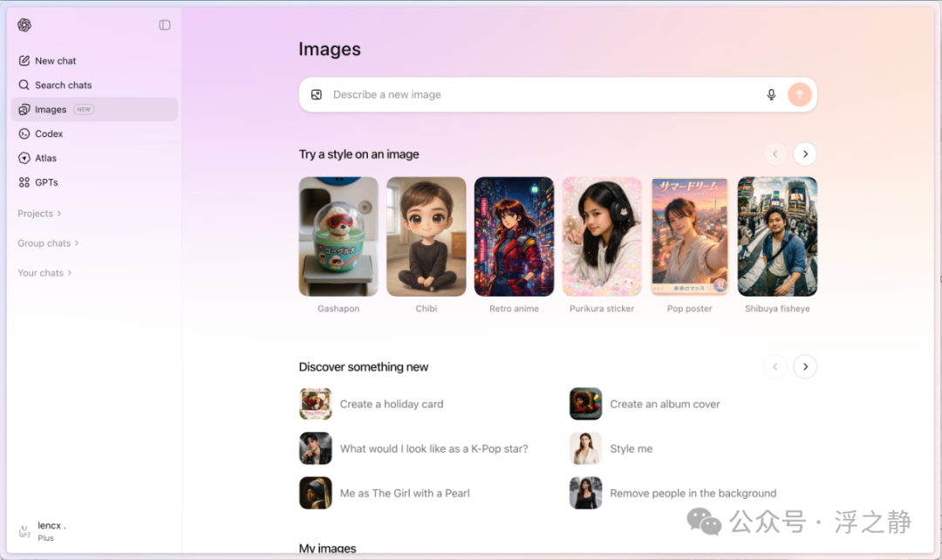
Task: Click What would I look like as K-Pop star
Action: pos(414,448)
